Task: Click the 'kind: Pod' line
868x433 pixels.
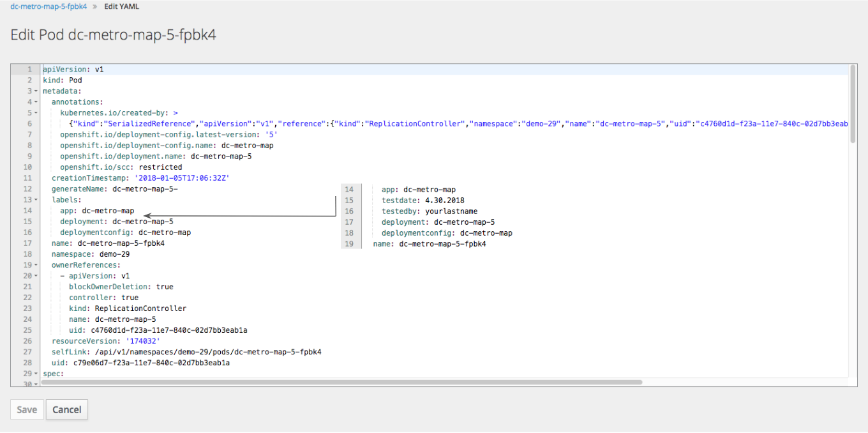Action: (x=63, y=80)
